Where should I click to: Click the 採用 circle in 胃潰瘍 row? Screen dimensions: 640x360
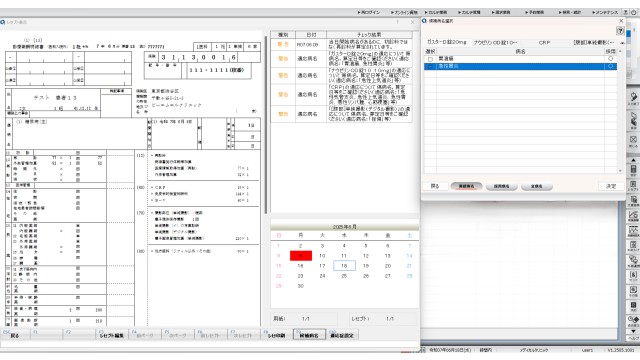tap(611, 59)
